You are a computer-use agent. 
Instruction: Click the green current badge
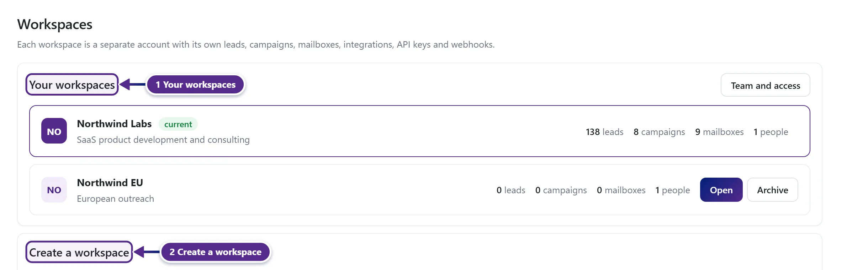(178, 124)
